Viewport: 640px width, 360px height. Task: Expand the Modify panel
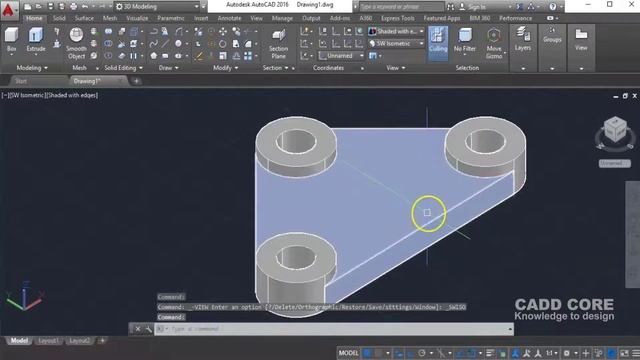(x=225, y=68)
